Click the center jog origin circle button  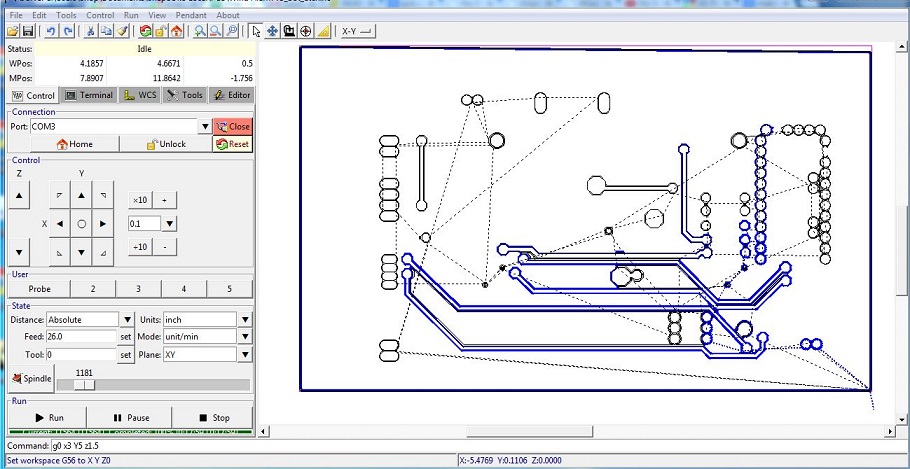[x=82, y=223]
